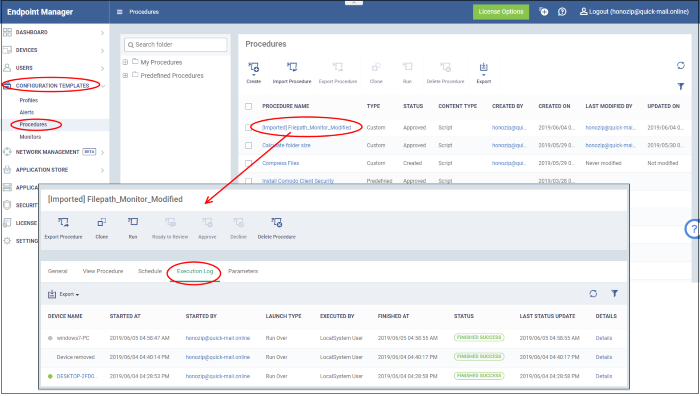
Task: Refresh the execution log
Action: (x=593, y=294)
